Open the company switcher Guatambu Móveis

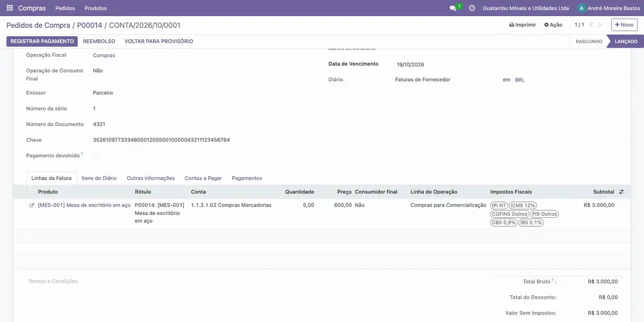coord(526,8)
